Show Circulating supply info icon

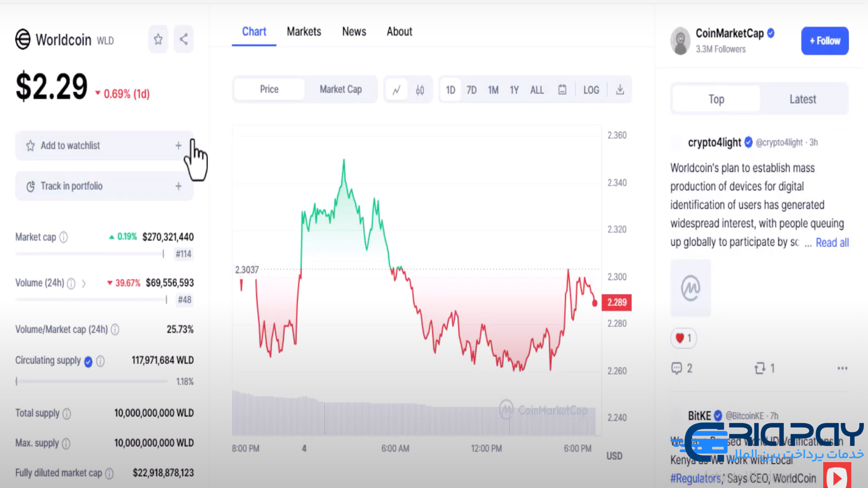click(100, 361)
